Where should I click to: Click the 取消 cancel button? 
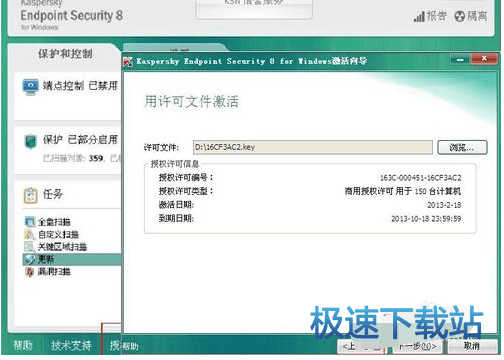point(472,346)
